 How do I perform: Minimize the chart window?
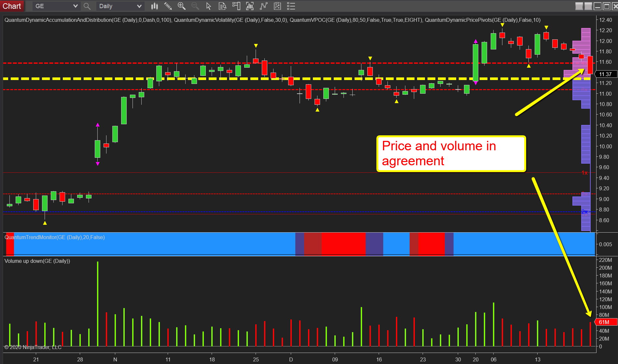[x=597, y=6]
